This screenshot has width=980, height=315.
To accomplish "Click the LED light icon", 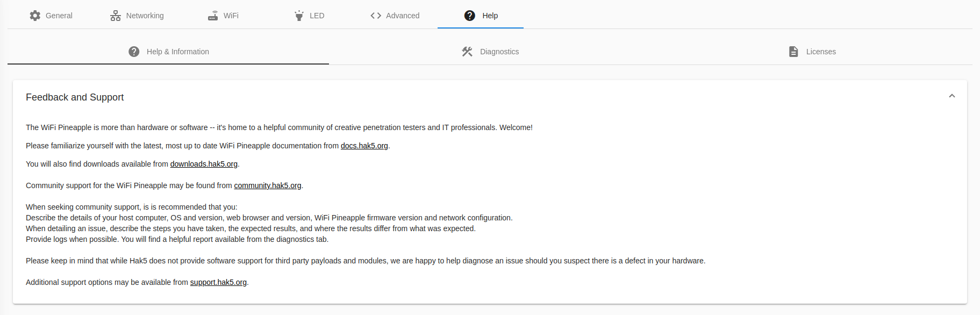I will pos(299,16).
